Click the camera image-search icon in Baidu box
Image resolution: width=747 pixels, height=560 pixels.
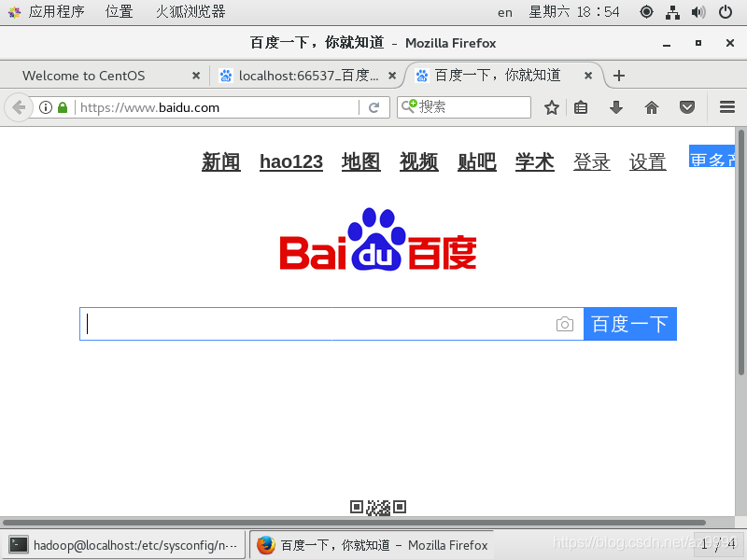click(565, 324)
